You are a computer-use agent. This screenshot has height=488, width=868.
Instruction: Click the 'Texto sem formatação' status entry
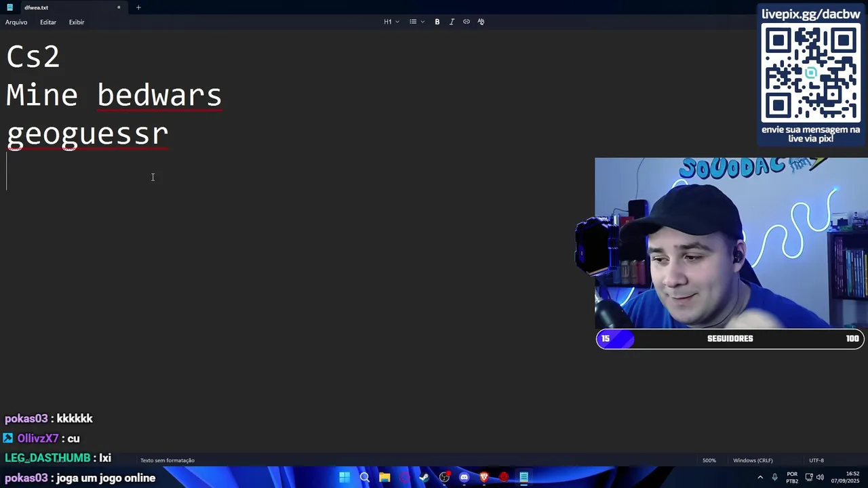click(167, 460)
